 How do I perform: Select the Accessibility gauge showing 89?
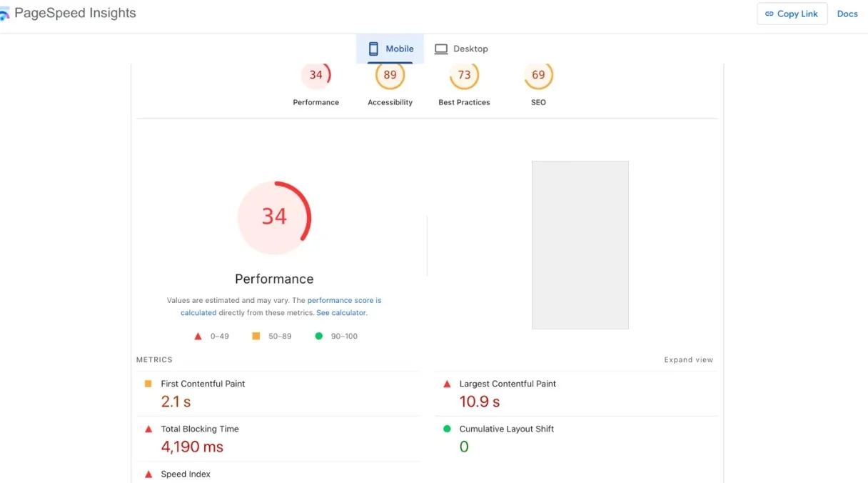coord(390,74)
